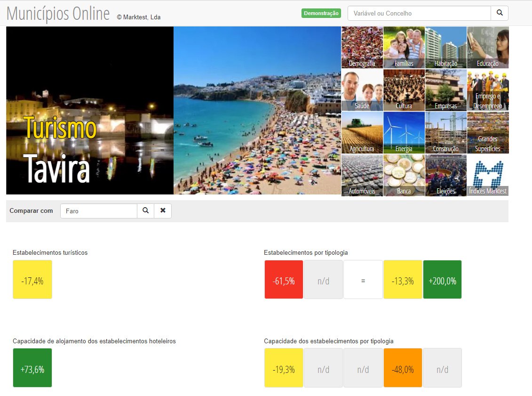Viewport: 532px width, 396px height.
Task: Select the orange -48,0% capacity box
Action: (x=403, y=368)
